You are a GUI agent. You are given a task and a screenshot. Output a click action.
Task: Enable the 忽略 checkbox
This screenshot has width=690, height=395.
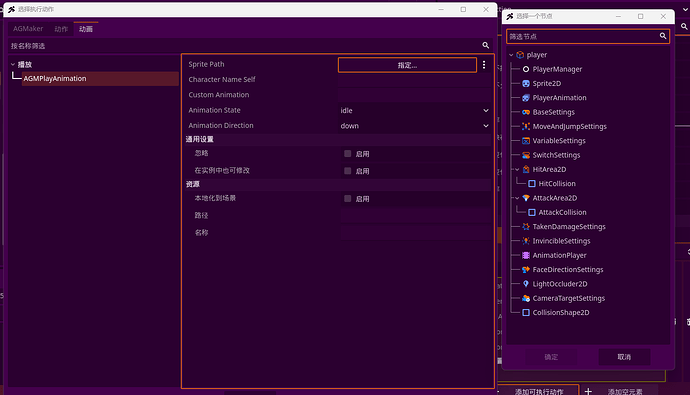[x=348, y=154]
